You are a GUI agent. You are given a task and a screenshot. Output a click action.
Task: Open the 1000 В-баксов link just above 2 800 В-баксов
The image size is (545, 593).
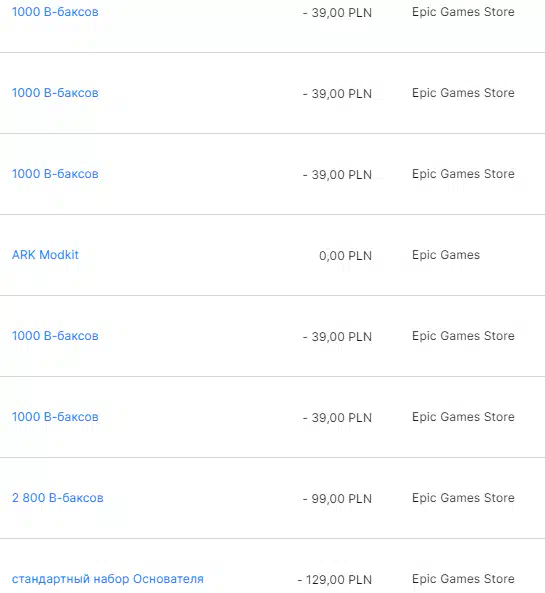pos(55,417)
